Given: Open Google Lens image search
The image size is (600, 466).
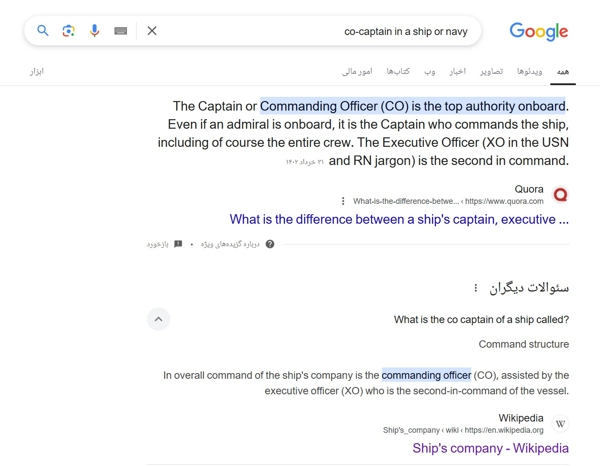Looking at the screenshot, I should click(68, 31).
